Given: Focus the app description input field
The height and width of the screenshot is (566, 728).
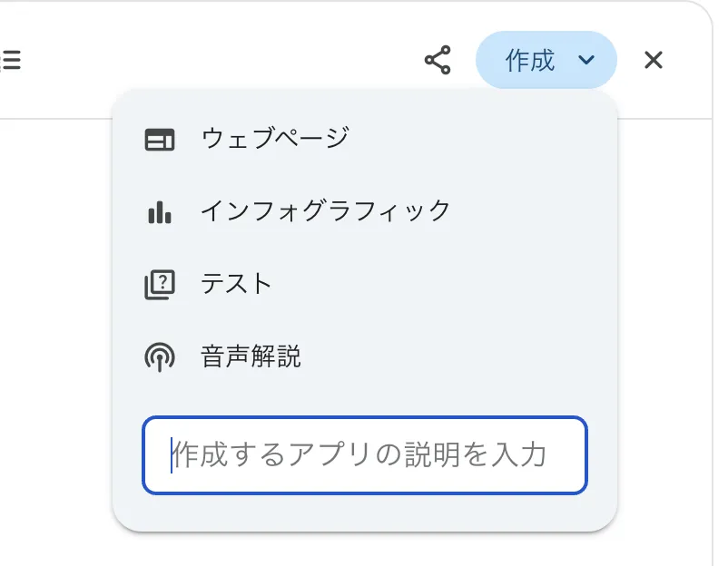Looking at the screenshot, I should [363, 456].
